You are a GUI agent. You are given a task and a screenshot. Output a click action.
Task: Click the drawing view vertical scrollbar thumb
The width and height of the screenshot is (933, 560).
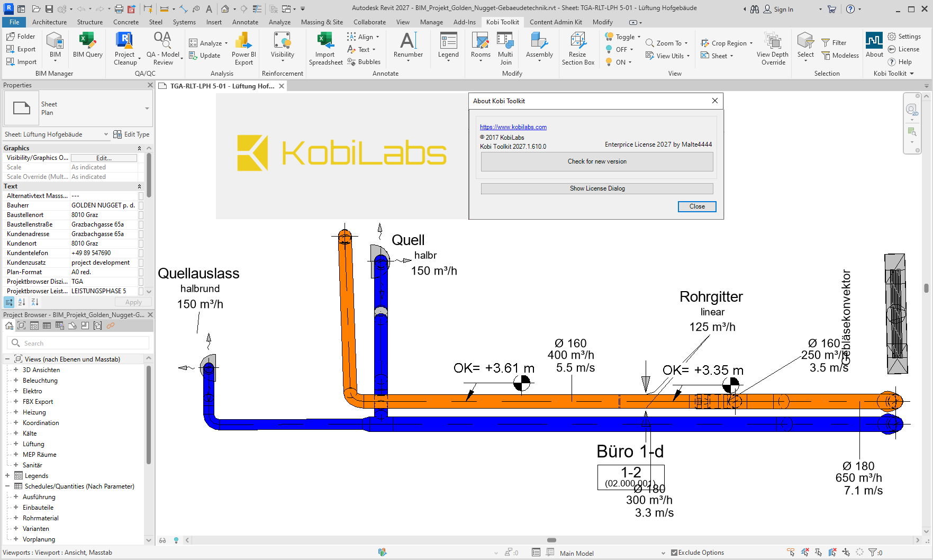coord(926,288)
